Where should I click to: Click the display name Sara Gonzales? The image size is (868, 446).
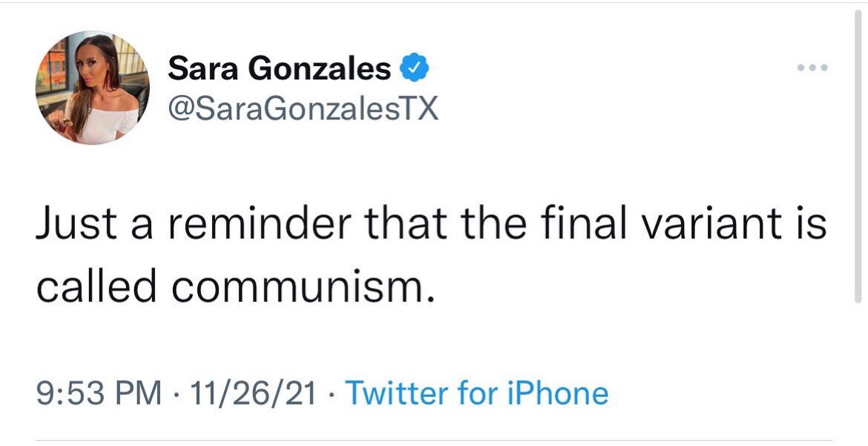pyautogui.click(x=279, y=69)
